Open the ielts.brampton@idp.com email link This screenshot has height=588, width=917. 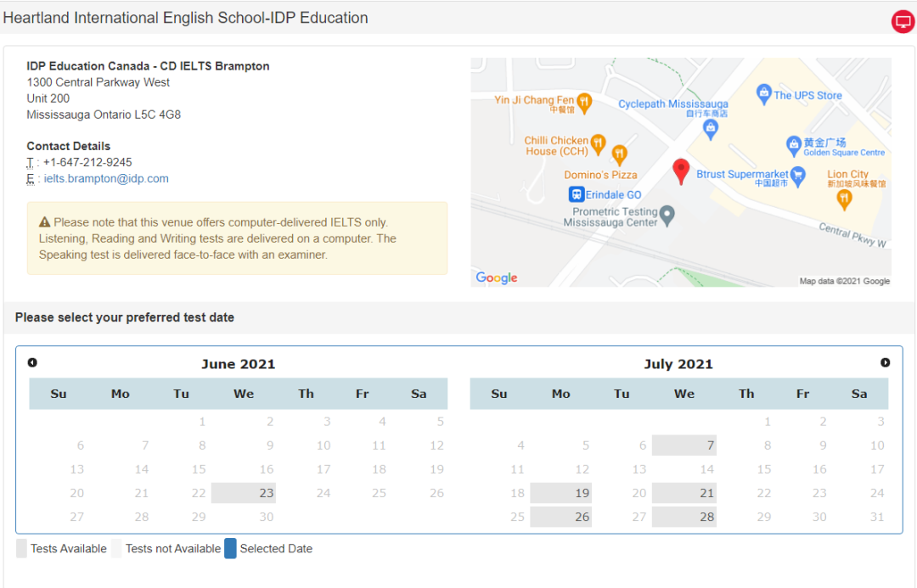pos(106,178)
